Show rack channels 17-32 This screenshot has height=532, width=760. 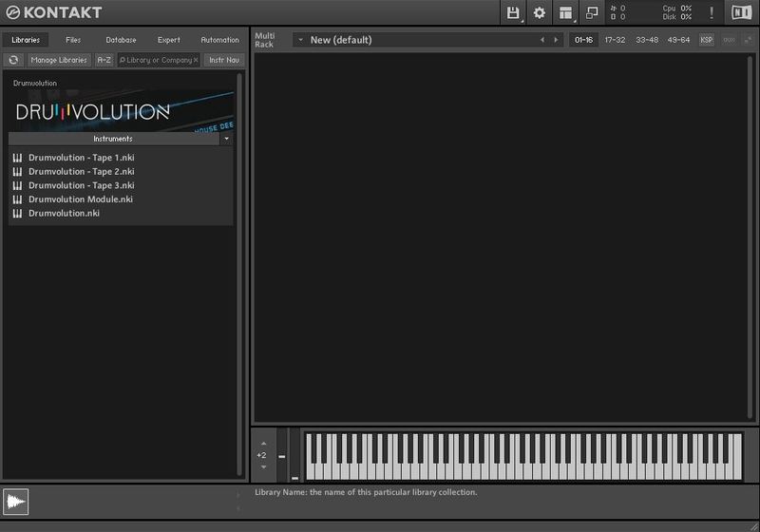coord(615,40)
